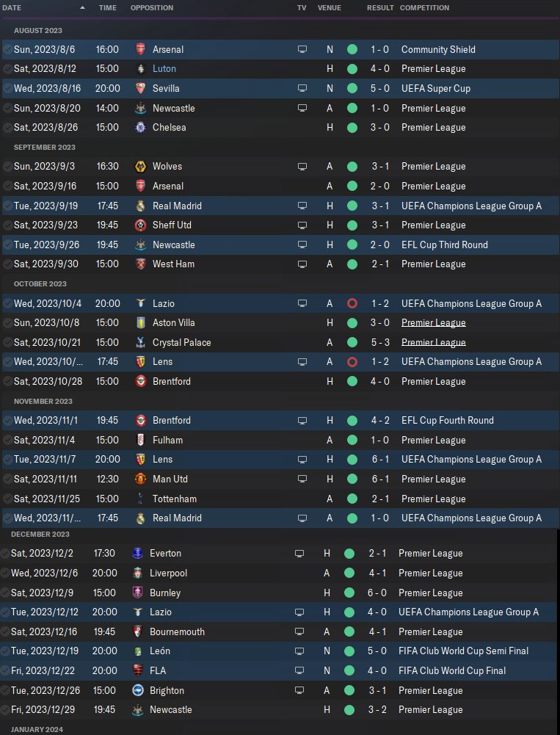The height and width of the screenshot is (735, 560).
Task: Open the 5 - 3 result against Crystal Palace
Action: 379,342
